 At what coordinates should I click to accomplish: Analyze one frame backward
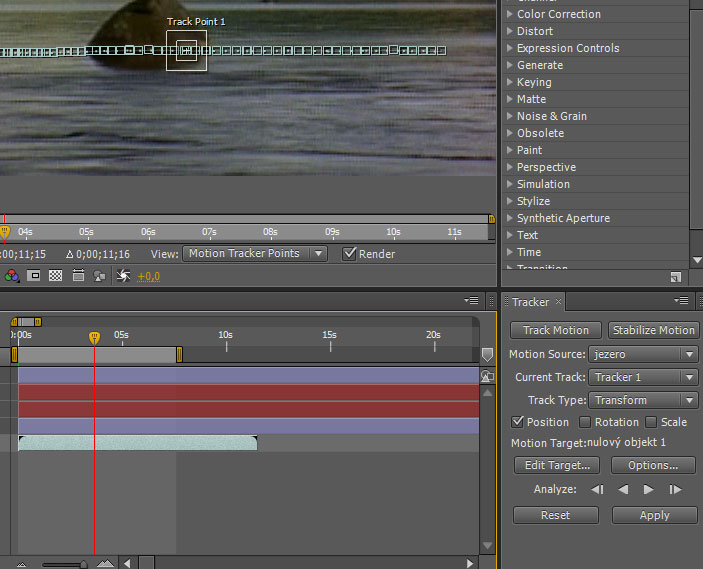coord(597,489)
